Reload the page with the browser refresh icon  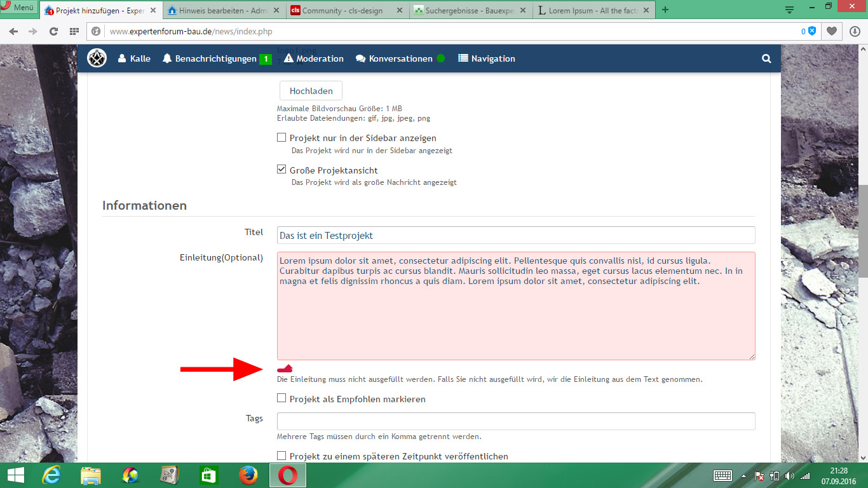(53, 31)
